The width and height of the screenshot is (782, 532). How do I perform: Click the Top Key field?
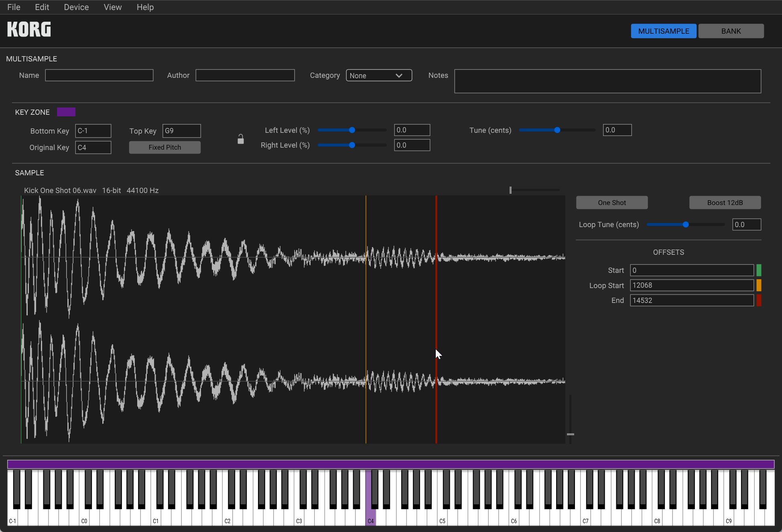[182, 131]
